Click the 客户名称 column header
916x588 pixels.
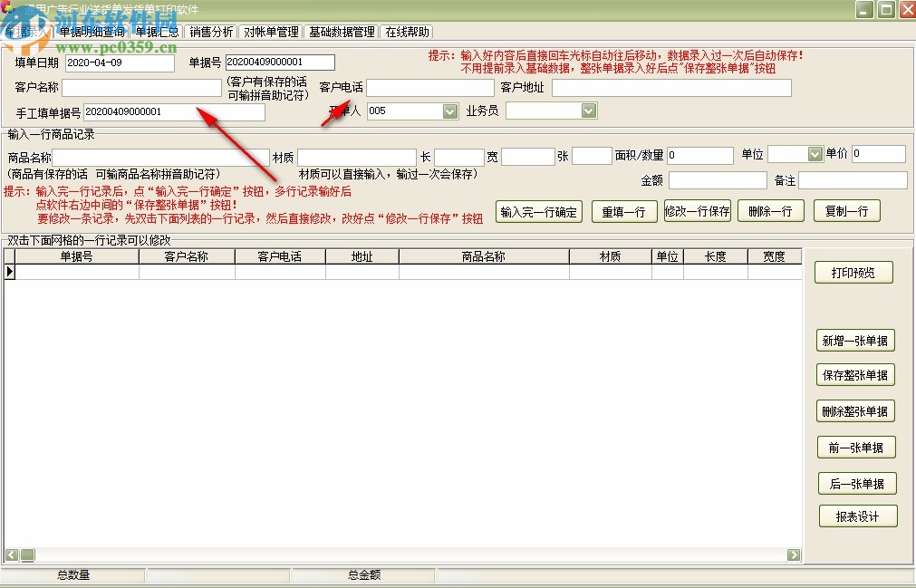187,256
